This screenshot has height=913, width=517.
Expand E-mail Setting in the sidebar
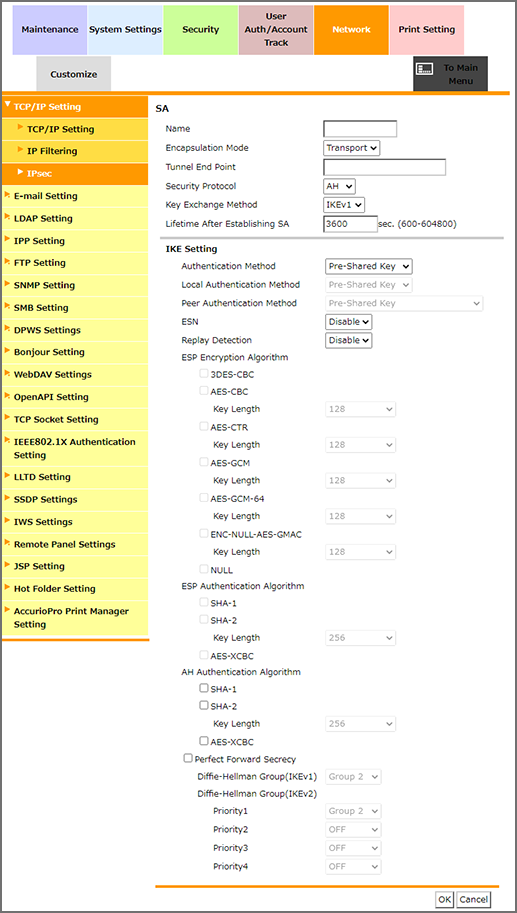[x=75, y=196]
